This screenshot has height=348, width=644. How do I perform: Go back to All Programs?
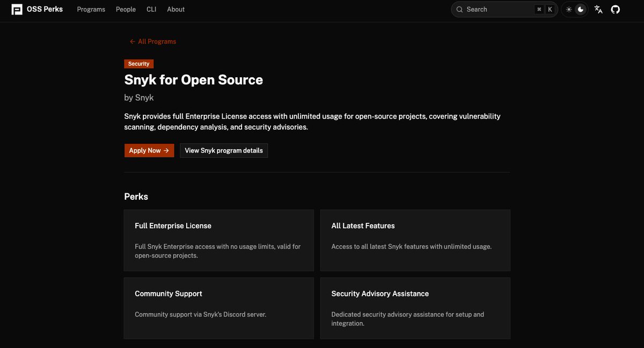click(153, 41)
